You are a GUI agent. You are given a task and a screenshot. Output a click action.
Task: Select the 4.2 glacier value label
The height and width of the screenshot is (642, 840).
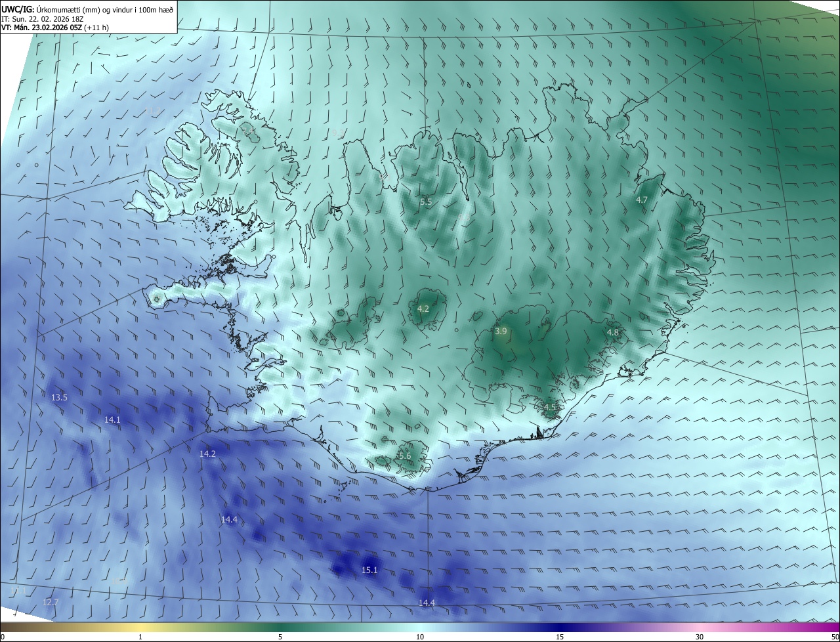tap(423, 309)
